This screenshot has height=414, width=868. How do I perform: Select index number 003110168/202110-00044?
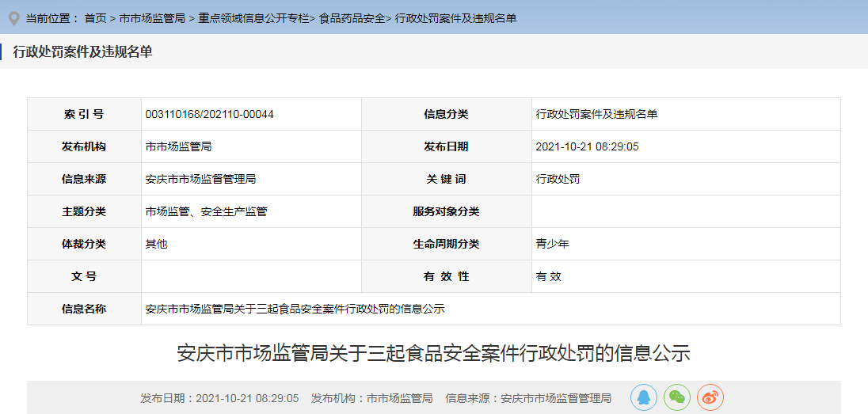(x=209, y=115)
